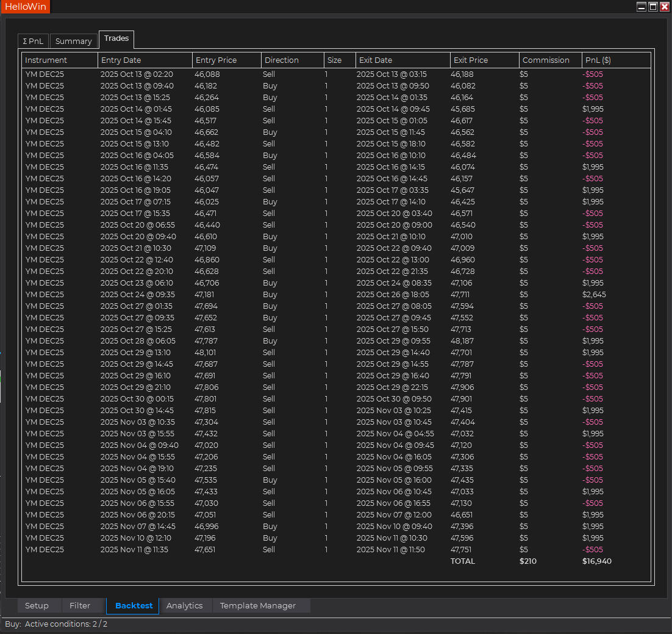The width and height of the screenshot is (672, 634).
Task: Minimize the HelloWin window
Action: (641, 7)
